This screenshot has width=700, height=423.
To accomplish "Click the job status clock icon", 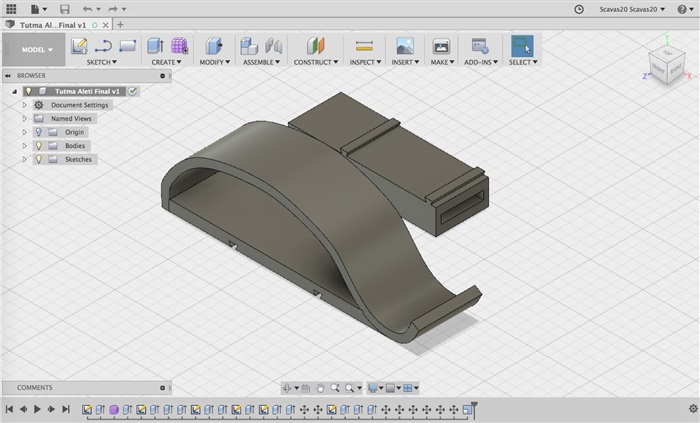I will (x=580, y=8).
